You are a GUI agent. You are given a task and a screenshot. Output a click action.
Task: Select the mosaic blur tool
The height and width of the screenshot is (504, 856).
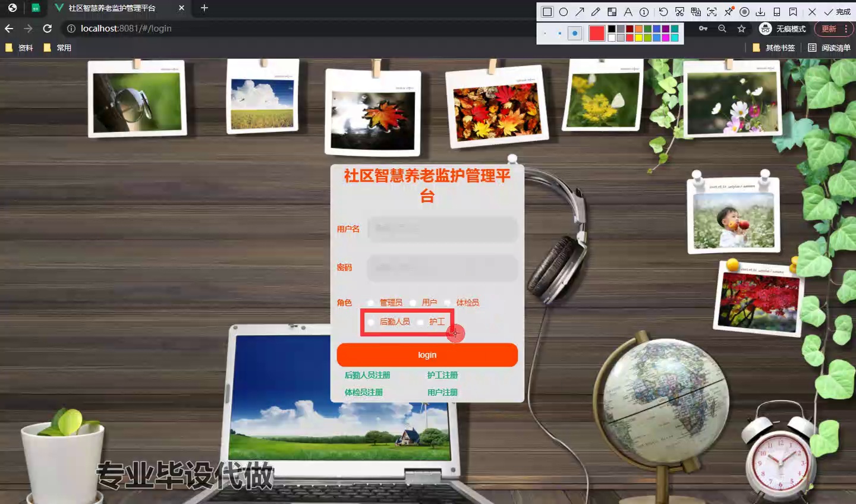[x=612, y=12]
